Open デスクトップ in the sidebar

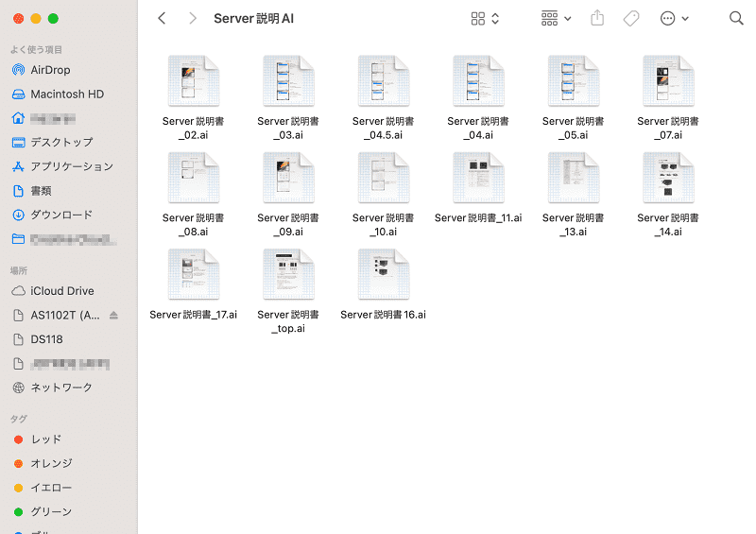68,143
